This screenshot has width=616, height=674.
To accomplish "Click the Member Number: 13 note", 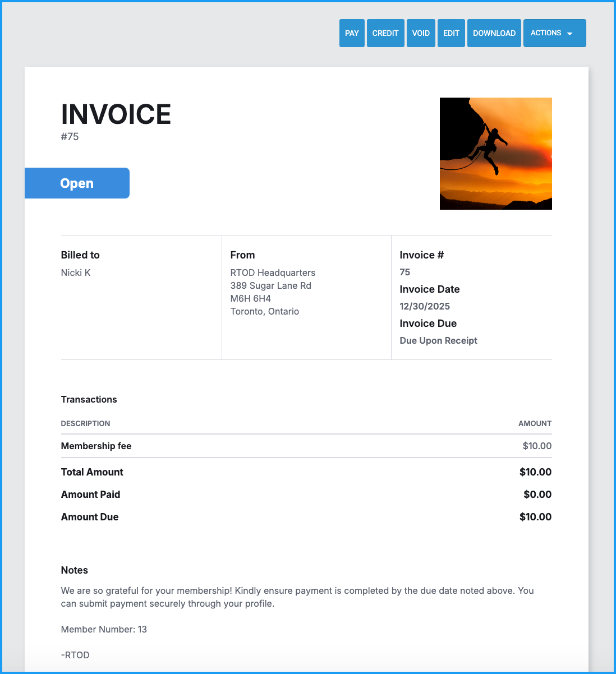I will point(104,629).
